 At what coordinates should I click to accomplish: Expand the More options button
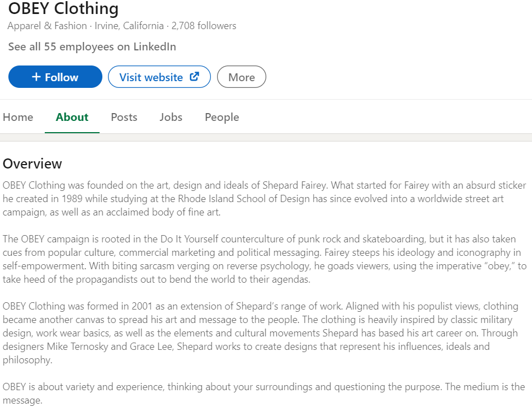[x=241, y=77]
